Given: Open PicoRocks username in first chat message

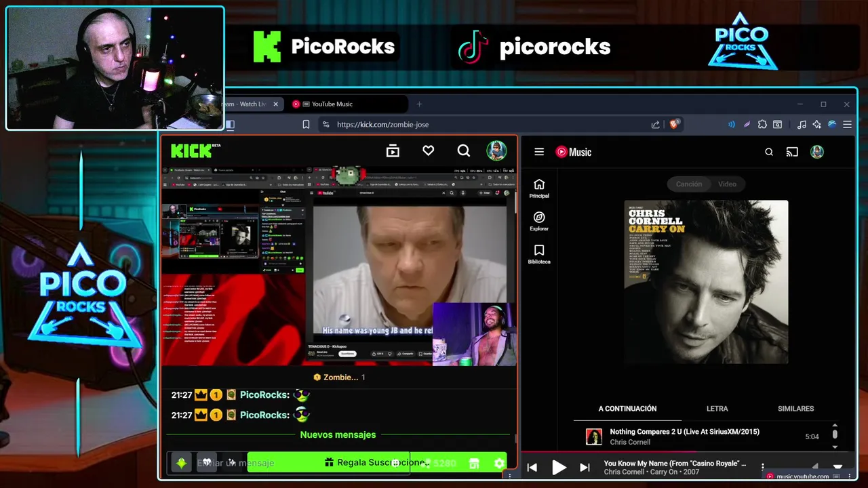Looking at the screenshot, I should 265,394.
